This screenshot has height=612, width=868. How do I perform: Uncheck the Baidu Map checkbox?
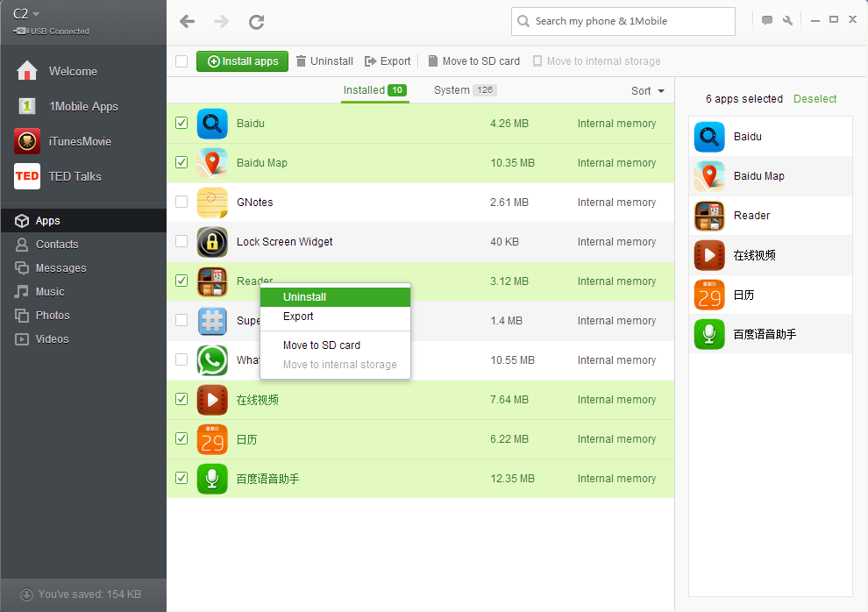coord(181,162)
